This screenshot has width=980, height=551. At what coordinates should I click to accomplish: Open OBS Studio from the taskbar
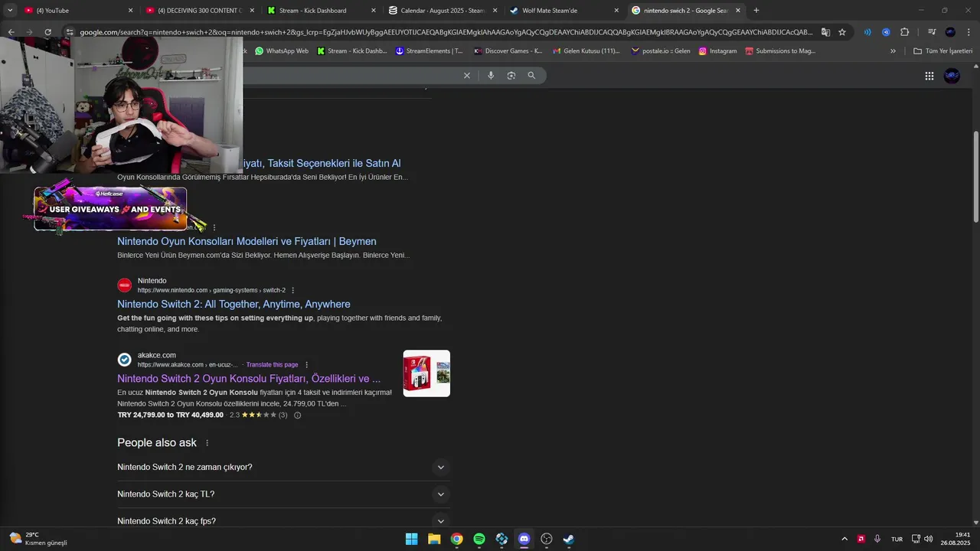pos(547,539)
